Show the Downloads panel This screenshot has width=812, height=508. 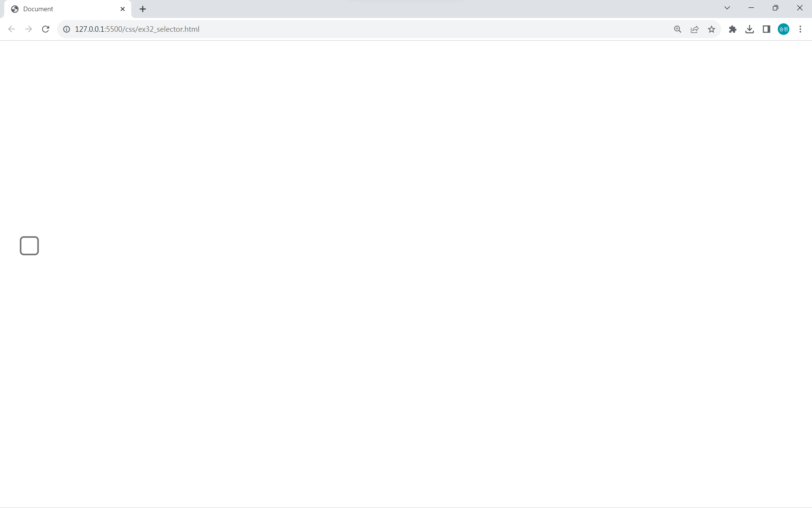pos(750,29)
